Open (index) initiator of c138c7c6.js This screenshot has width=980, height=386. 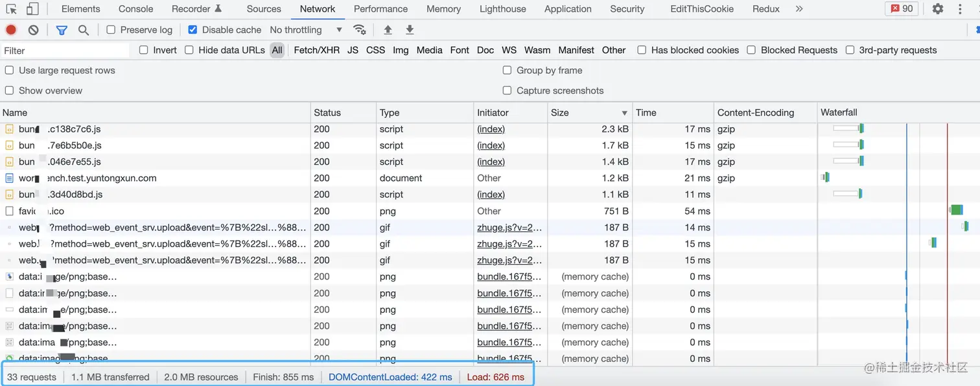(491, 129)
